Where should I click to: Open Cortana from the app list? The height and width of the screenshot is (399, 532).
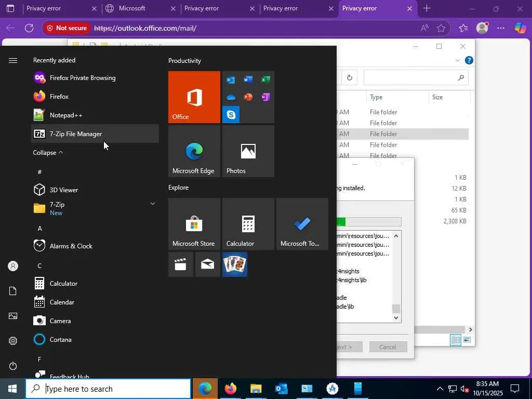pos(95,339)
